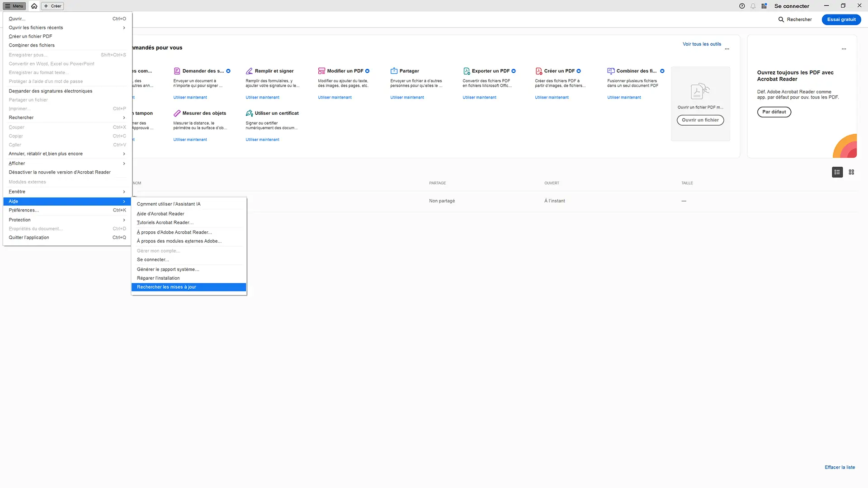This screenshot has height=488, width=868.
Task: Click the OUVERT column header
Action: (x=552, y=183)
